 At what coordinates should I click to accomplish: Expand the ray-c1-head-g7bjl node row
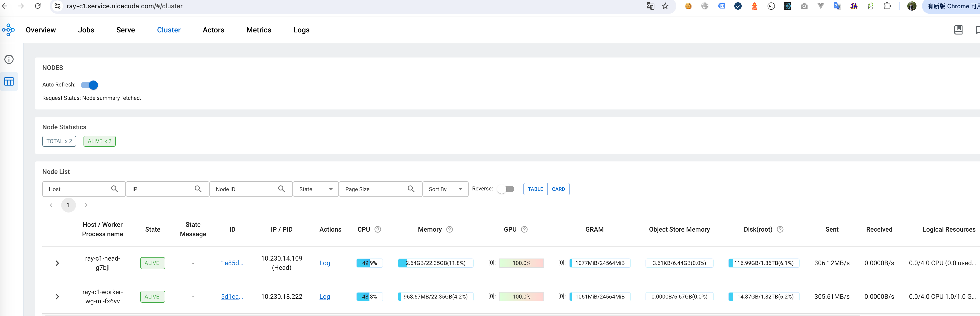57,263
